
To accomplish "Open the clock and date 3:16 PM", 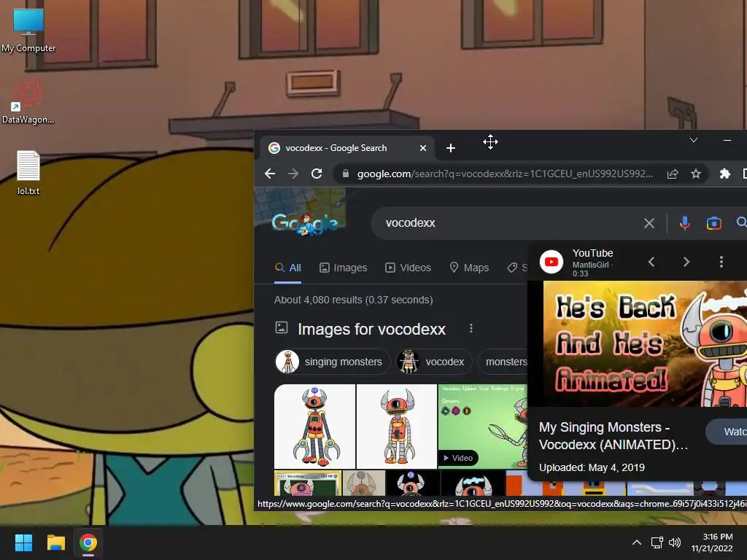I will pos(712,542).
